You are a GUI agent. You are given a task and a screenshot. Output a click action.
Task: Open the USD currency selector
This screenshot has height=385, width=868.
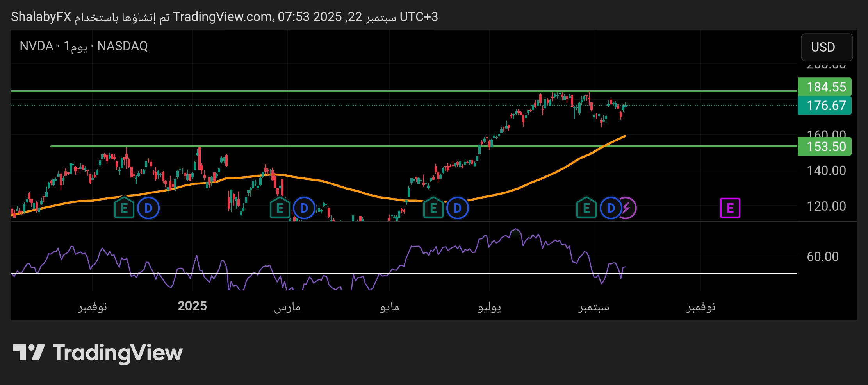tap(827, 47)
